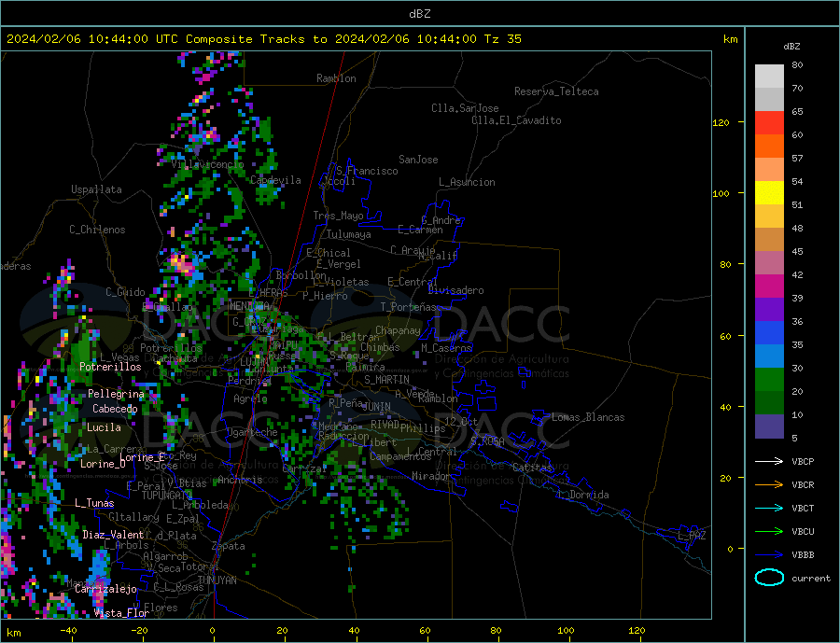Click the 'L_Asuncion' map label
Image resolution: width=840 pixels, height=643 pixels.
467,182
